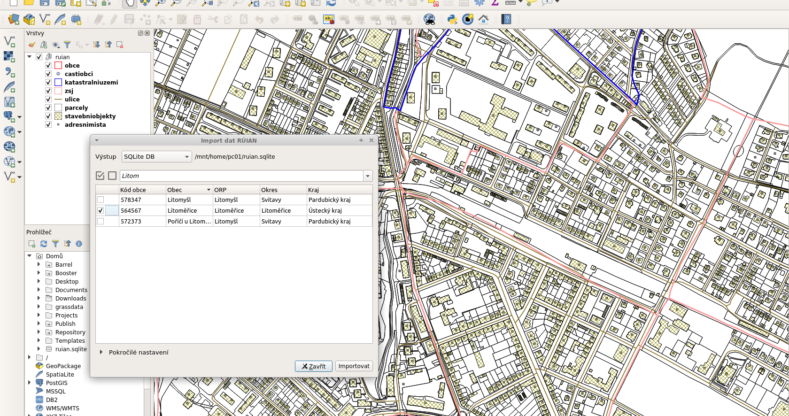Screen dimensions: 789x416
Task: Toggle visibility of the parcely layer
Action: 47,106
